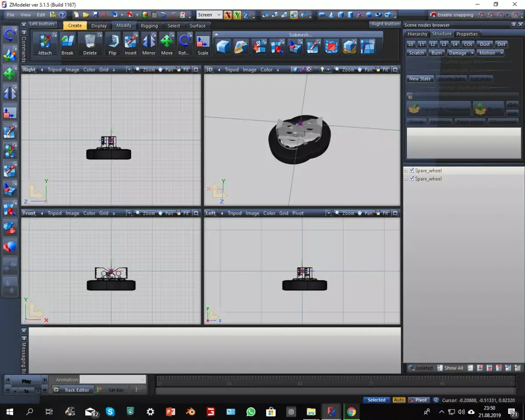Switch to the Rigging tab
This screenshot has width=525, height=420.
point(149,25)
